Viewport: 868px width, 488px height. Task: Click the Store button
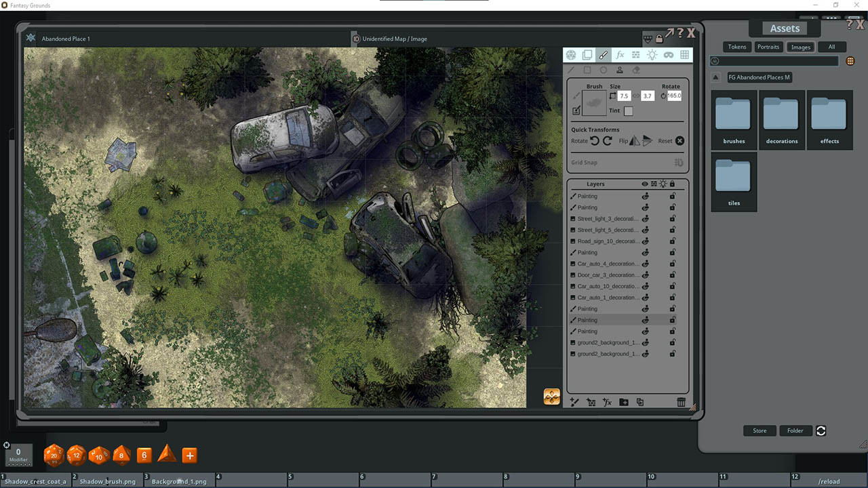pos(759,430)
